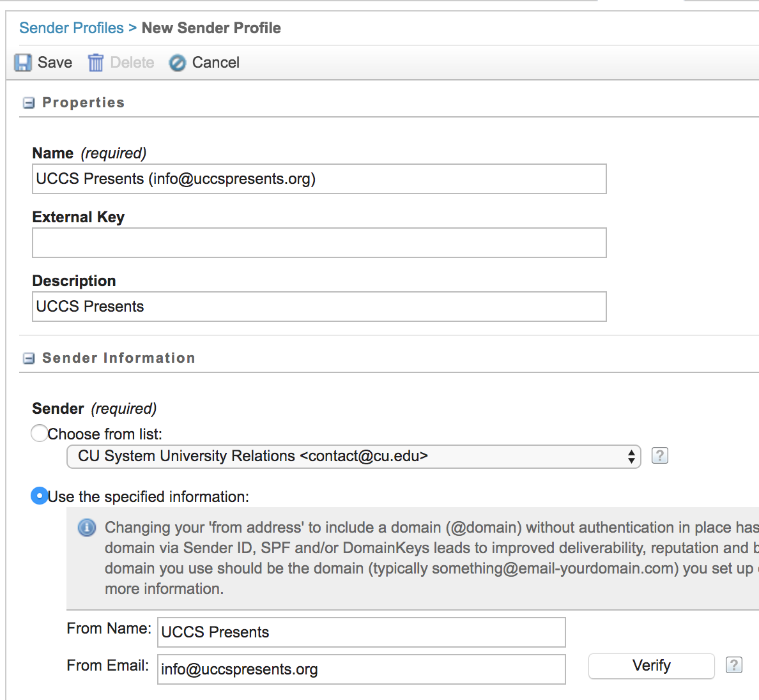Click the Save floppy disk icon

(23, 63)
